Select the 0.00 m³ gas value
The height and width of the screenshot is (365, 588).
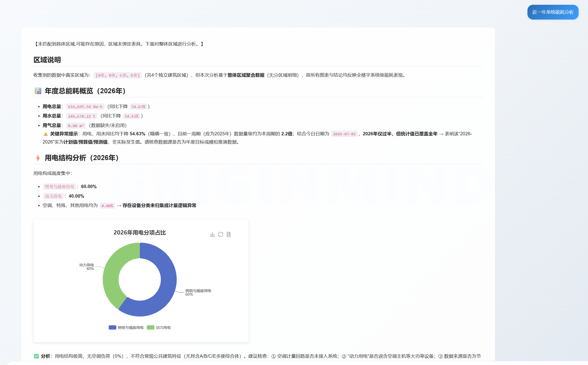pos(76,126)
